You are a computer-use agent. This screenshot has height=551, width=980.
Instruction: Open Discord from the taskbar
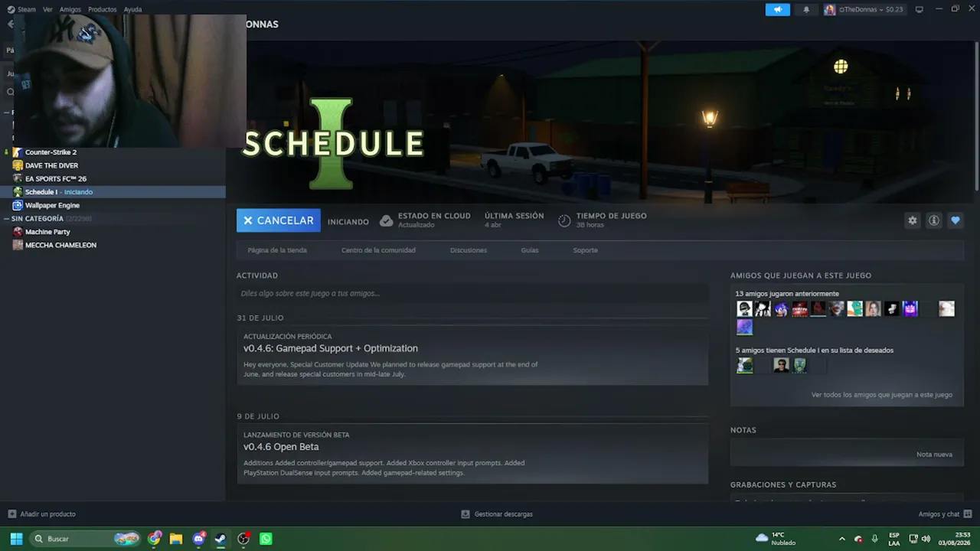[x=199, y=539]
